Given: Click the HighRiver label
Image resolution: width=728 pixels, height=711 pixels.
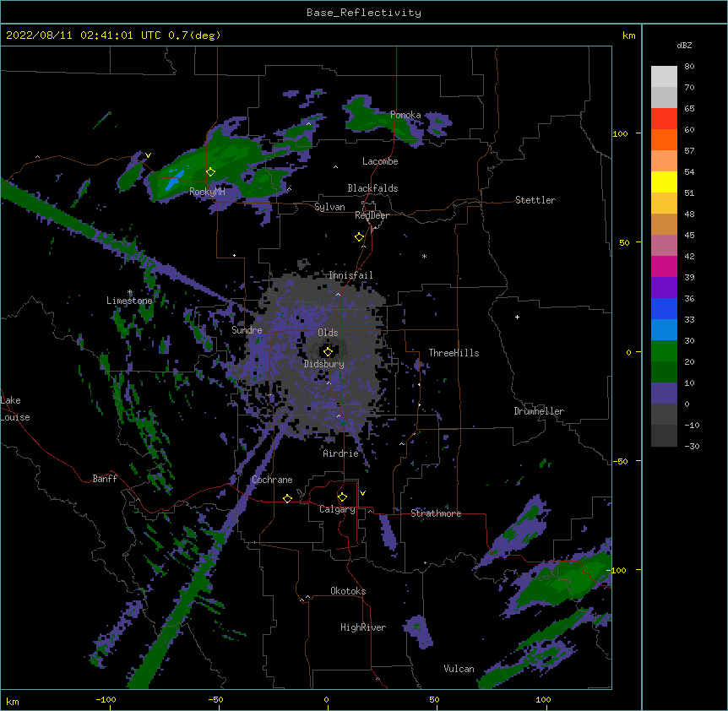Looking at the screenshot, I should [363, 627].
